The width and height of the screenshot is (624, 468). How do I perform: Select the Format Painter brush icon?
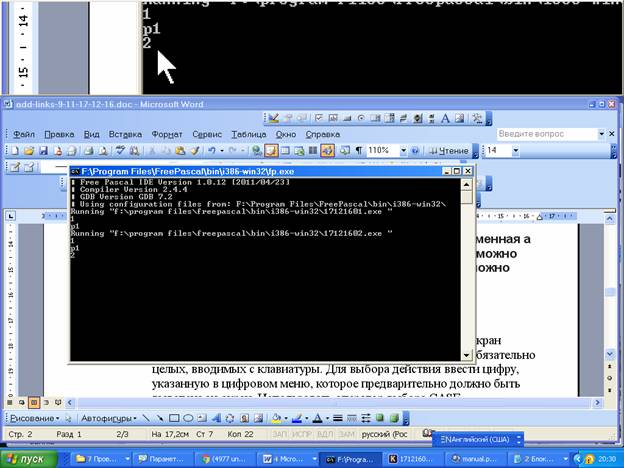tap(195, 151)
